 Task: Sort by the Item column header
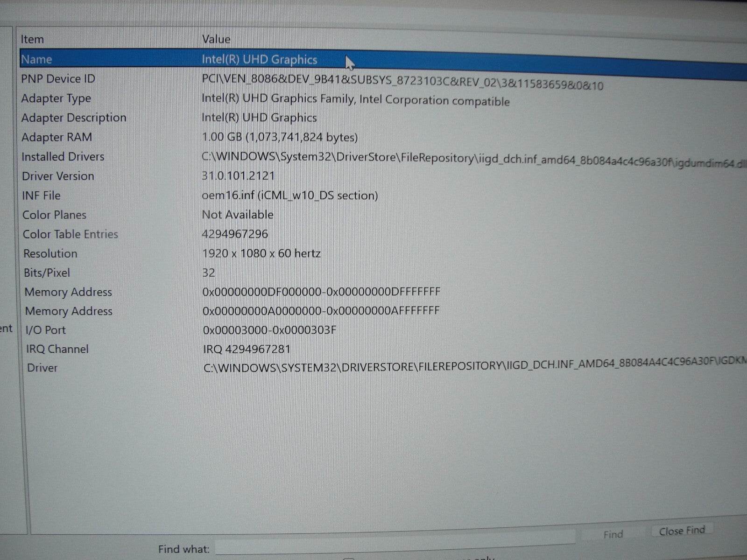point(33,39)
